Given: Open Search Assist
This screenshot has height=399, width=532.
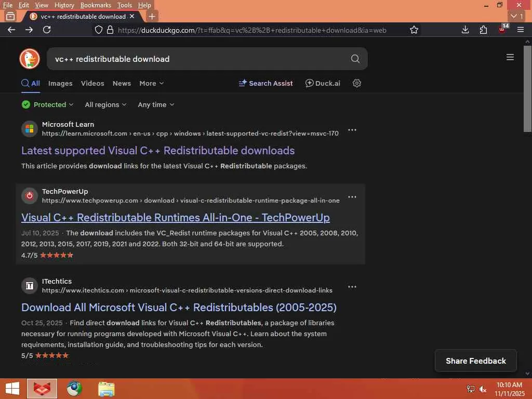Looking at the screenshot, I should coord(265,83).
